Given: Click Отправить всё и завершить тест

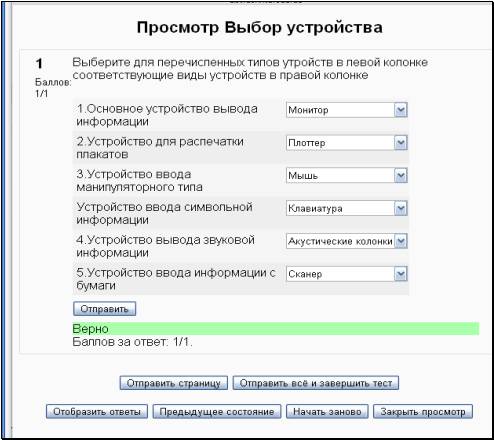Looking at the screenshot, I should click(316, 383).
